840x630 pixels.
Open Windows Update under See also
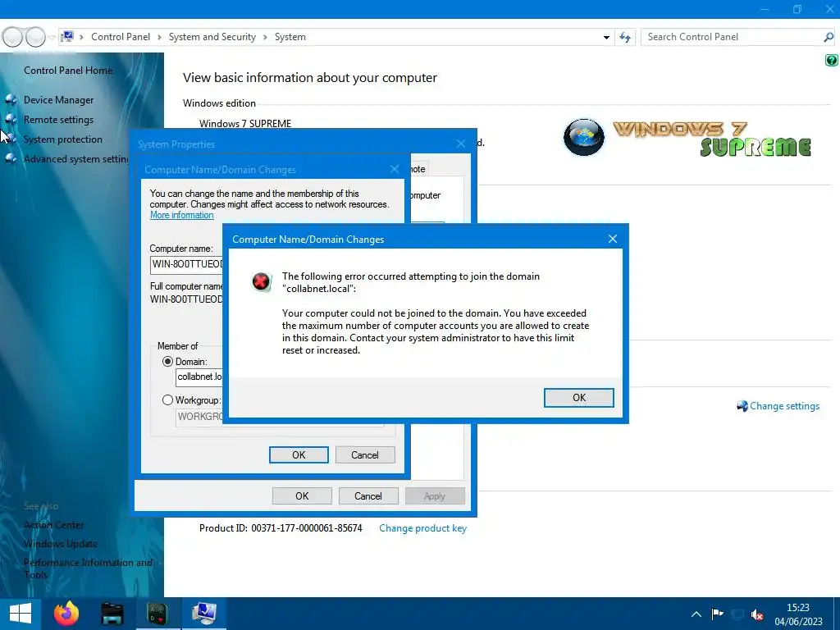click(x=61, y=544)
